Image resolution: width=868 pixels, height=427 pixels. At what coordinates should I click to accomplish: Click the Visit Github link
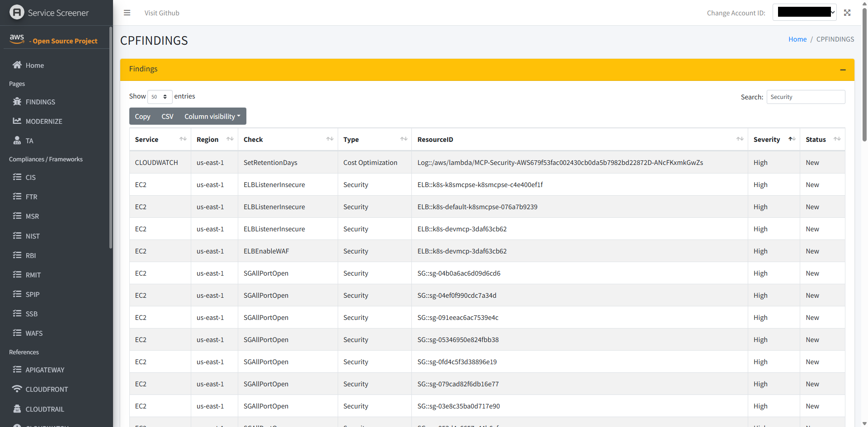click(162, 13)
